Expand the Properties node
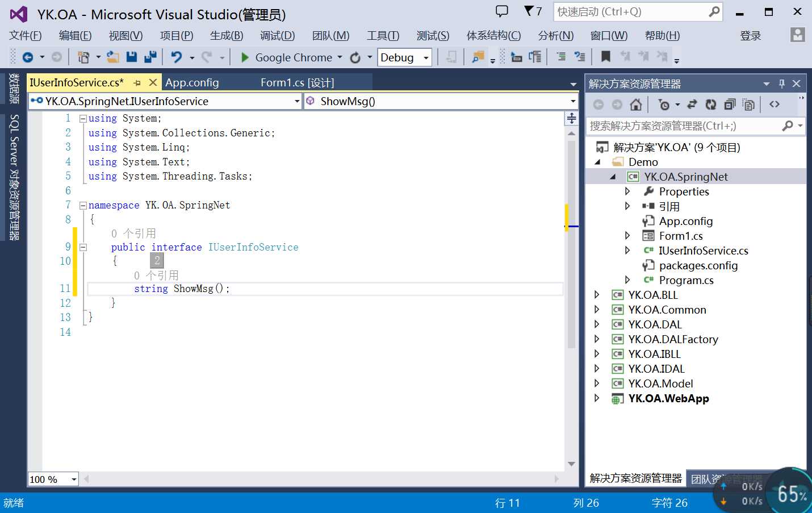 (627, 191)
